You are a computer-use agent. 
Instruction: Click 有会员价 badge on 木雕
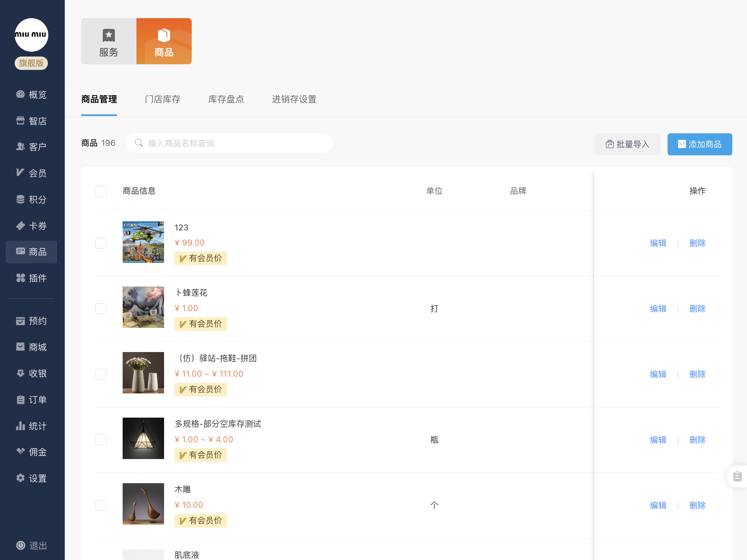[201, 521]
